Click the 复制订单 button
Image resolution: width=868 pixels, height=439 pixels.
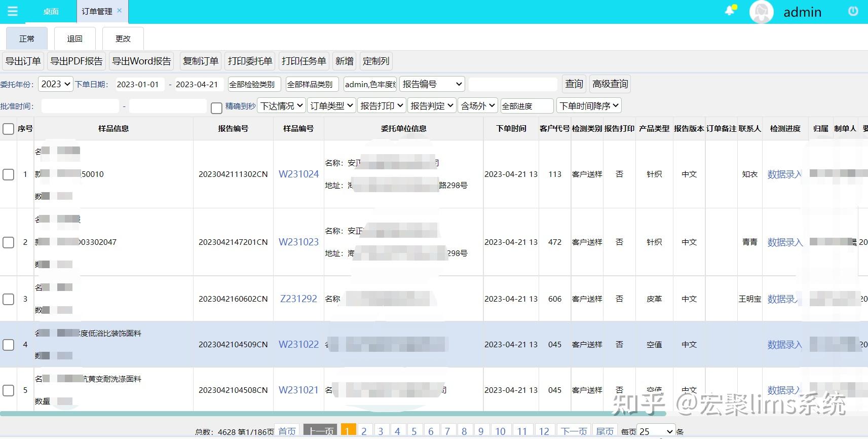pyautogui.click(x=201, y=61)
